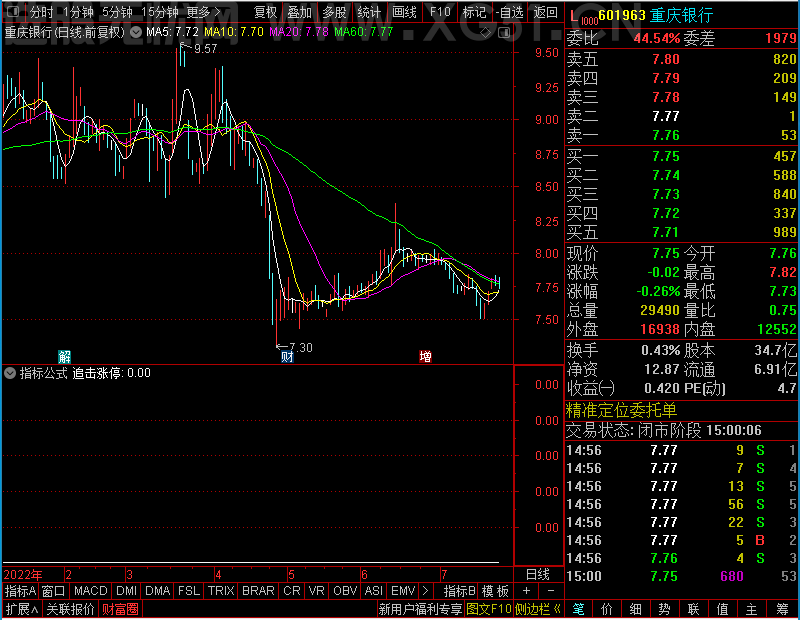Select 指标A indicator group
The image size is (800, 620).
(20, 591)
